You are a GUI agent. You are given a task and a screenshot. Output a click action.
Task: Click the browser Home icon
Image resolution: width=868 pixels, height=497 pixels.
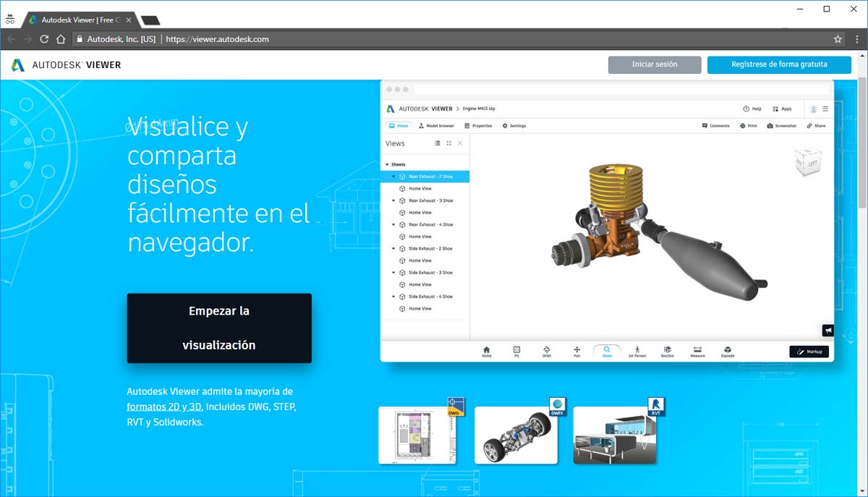[x=61, y=39]
